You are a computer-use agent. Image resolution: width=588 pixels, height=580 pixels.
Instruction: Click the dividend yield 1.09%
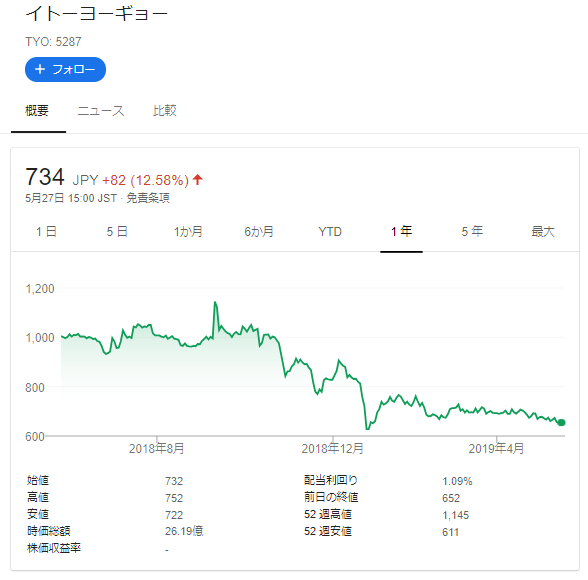[x=457, y=481]
